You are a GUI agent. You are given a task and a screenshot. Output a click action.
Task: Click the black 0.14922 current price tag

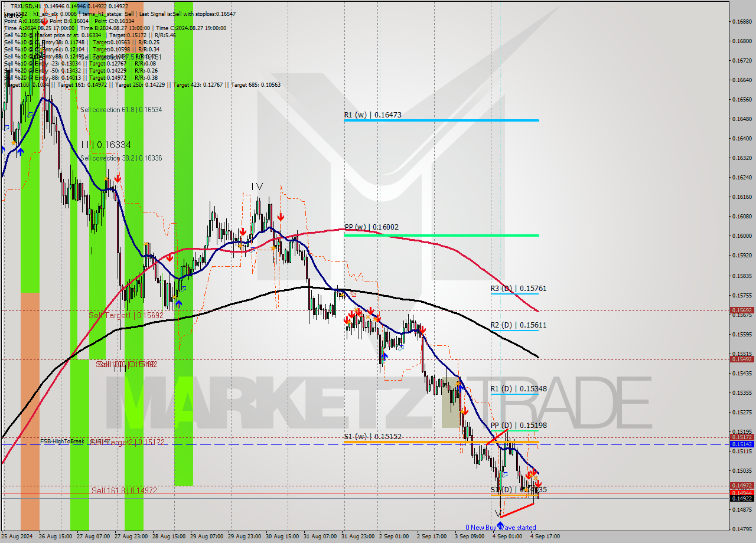point(742,498)
